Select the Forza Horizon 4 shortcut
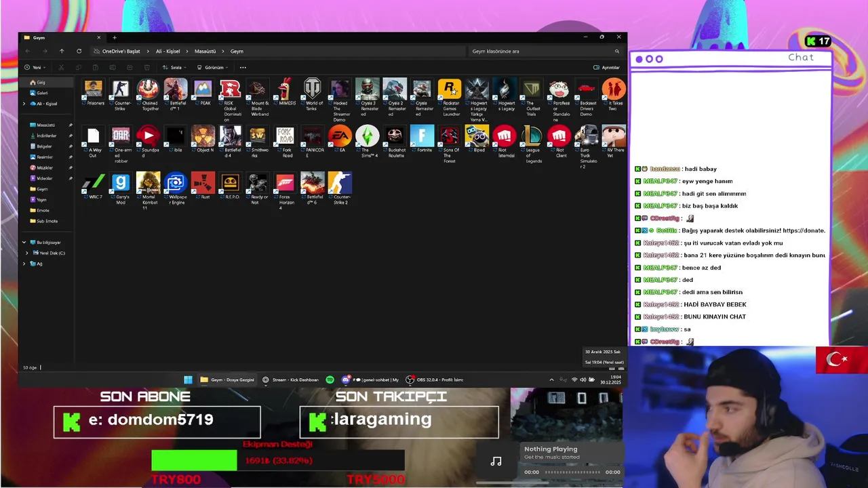Viewport: 868px width, 488px height. [285, 192]
